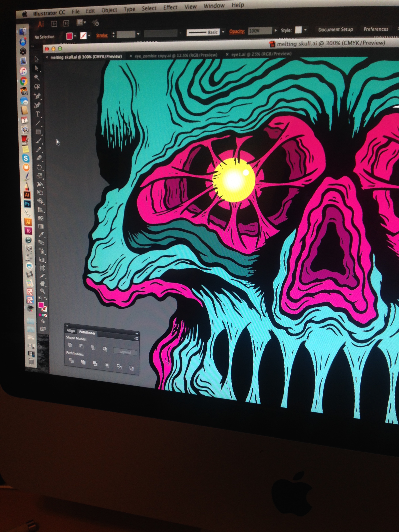Select the Width/Warp tool
Image resolution: width=399 pixels, height=532 pixels.
click(x=40, y=184)
